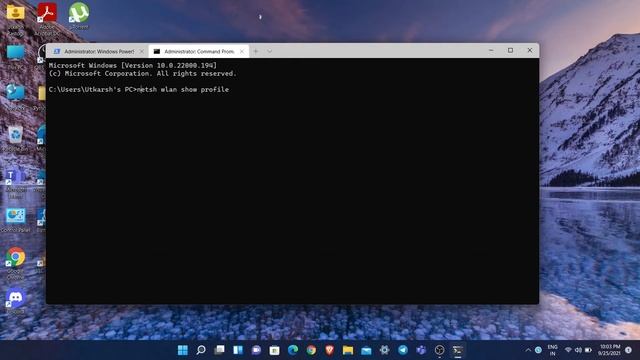Launch Google Chrome from taskbar
Image resolution: width=640 pixels, height=360 pixels.
coord(311,350)
